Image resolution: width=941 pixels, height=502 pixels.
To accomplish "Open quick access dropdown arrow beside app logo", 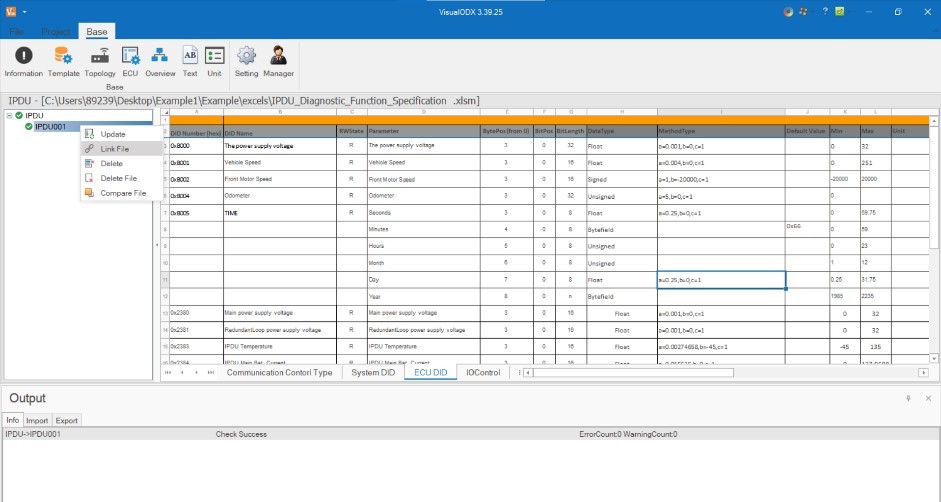I will click(24, 12).
